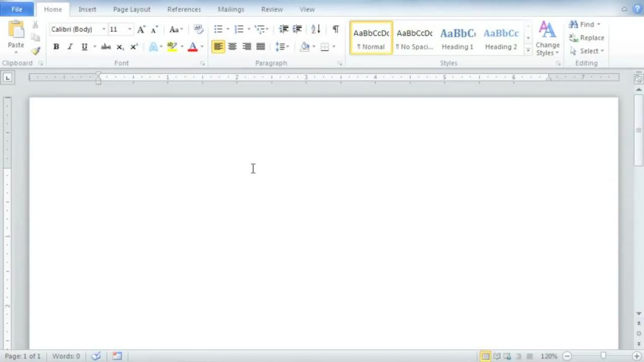Apply the Normal style

pyautogui.click(x=371, y=38)
